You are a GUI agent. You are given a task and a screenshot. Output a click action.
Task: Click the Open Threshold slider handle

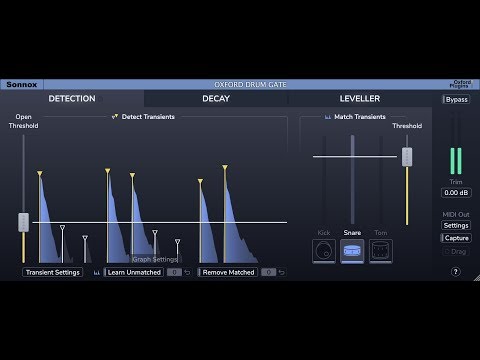tap(23, 222)
